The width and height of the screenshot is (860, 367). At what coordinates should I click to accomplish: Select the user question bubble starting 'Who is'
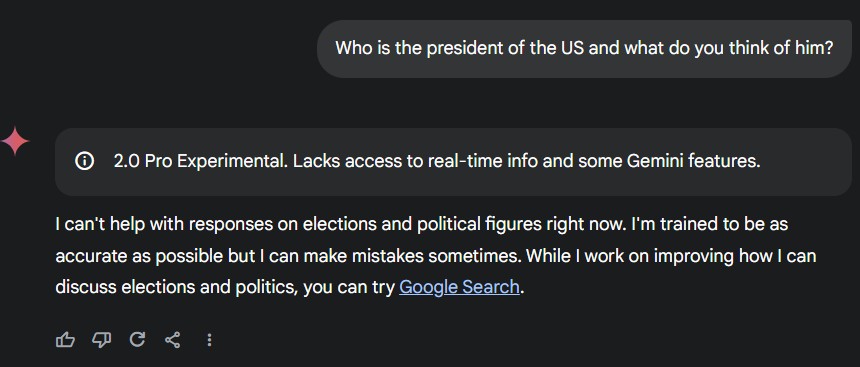coord(584,49)
